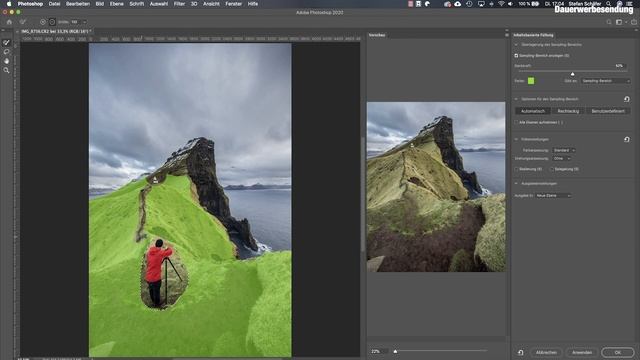Click the share icon at top right
The width and height of the screenshot is (640, 360).
pos(633,22)
